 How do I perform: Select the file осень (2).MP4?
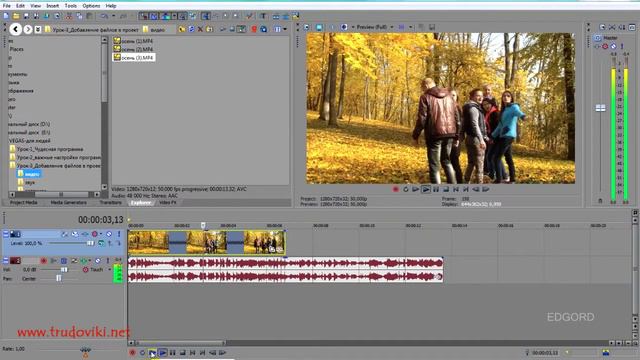point(133,49)
